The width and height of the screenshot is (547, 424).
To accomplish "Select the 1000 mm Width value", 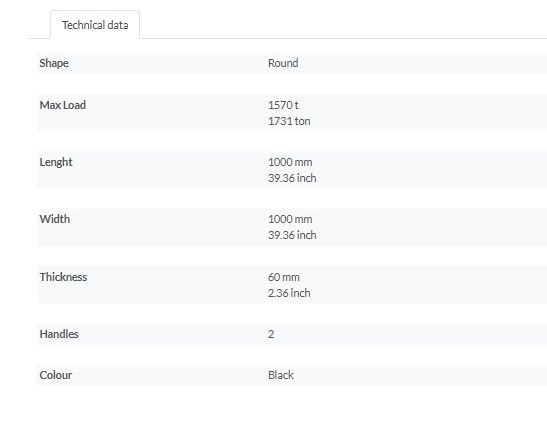I will [x=290, y=219].
